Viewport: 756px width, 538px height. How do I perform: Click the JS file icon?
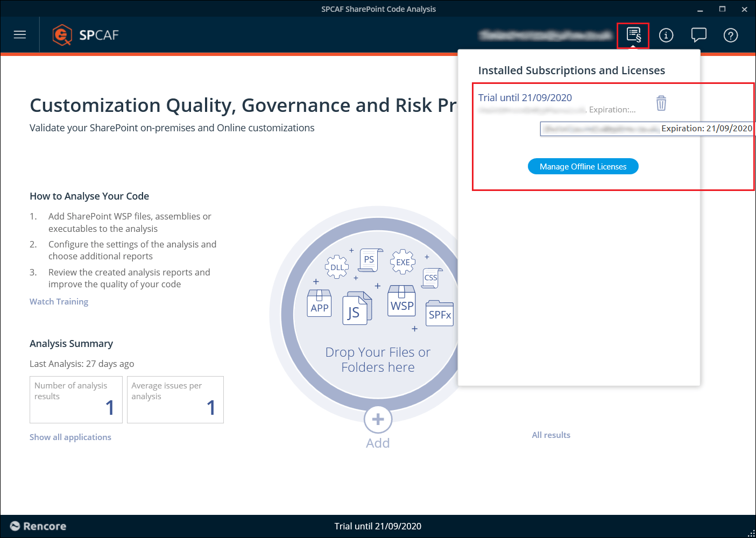(357, 308)
